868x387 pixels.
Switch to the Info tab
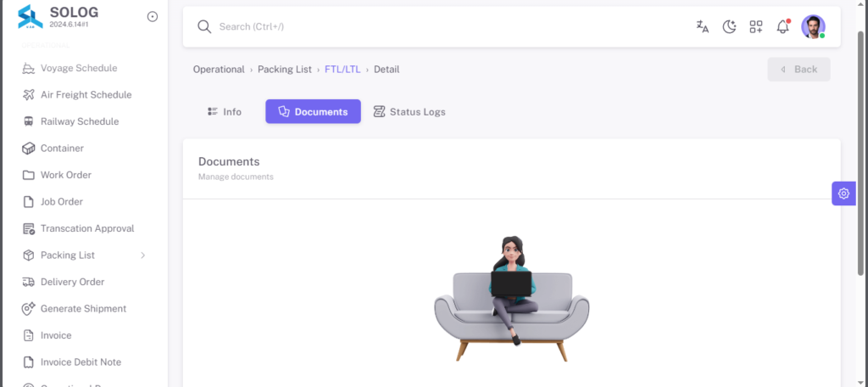click(x=224, y=111)
